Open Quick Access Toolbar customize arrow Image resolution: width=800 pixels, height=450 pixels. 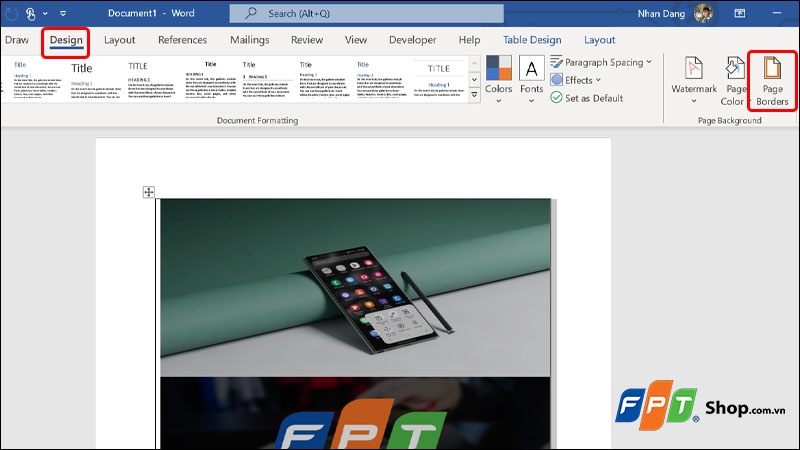tap(63, 14)
